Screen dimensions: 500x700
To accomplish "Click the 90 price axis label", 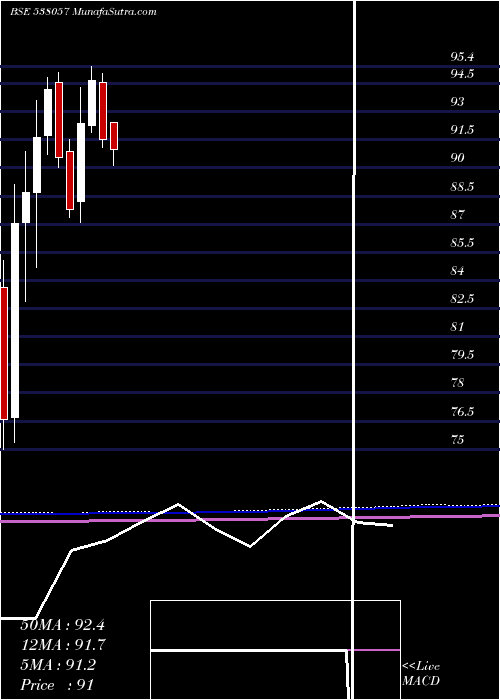I will pyautogui.click(x=457, y=158).
